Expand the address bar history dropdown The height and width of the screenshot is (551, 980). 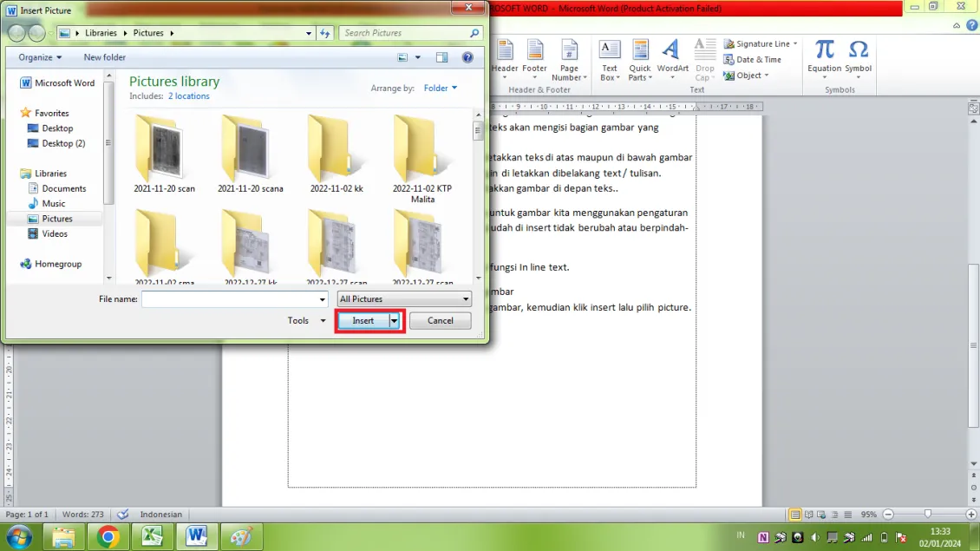click(x=309, y=33)
